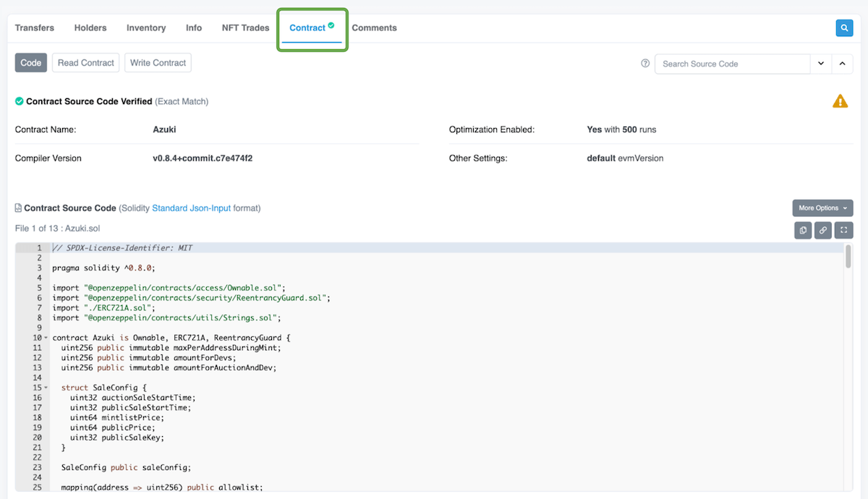The image size is (868, 499).
Task: Click the maxPerAddressDuringMint declaration line
Action: pyautogui.click(x=171, y=348)
